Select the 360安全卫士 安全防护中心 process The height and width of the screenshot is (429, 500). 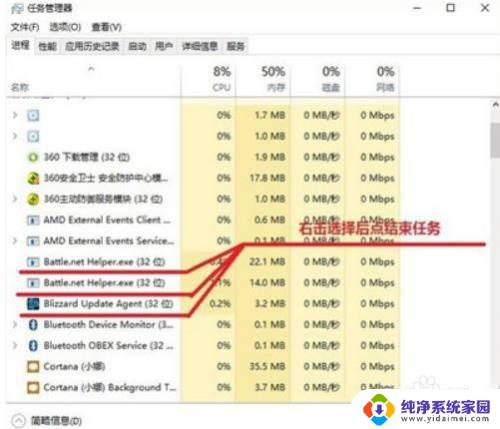point(106,178)
